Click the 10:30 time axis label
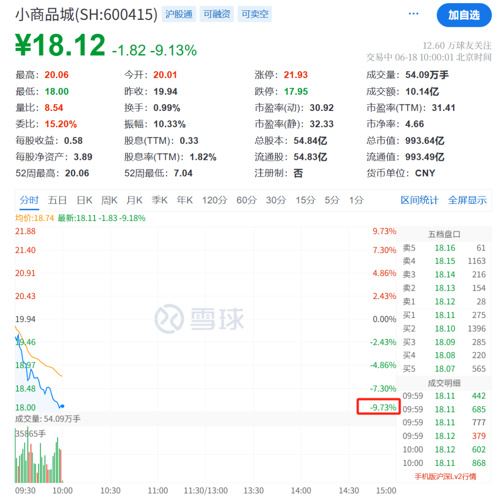The height and width of the screenshot is (502, 500). [110, 491]
